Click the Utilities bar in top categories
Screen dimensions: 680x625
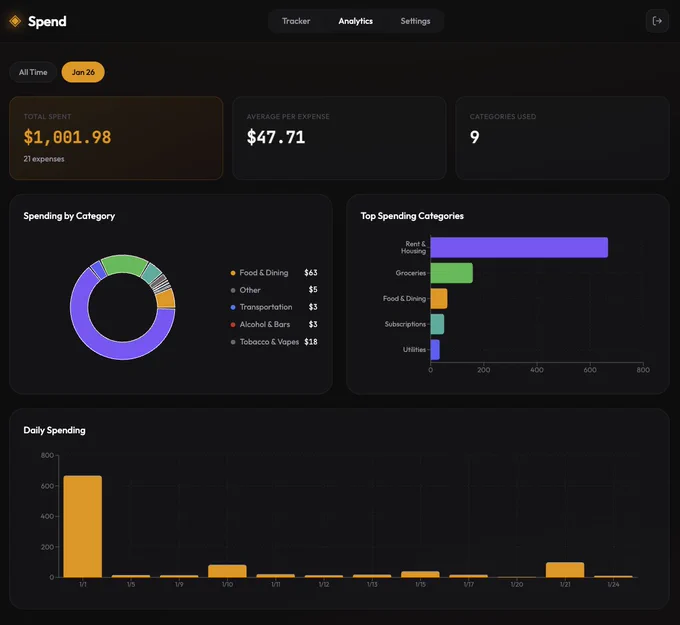435,350
